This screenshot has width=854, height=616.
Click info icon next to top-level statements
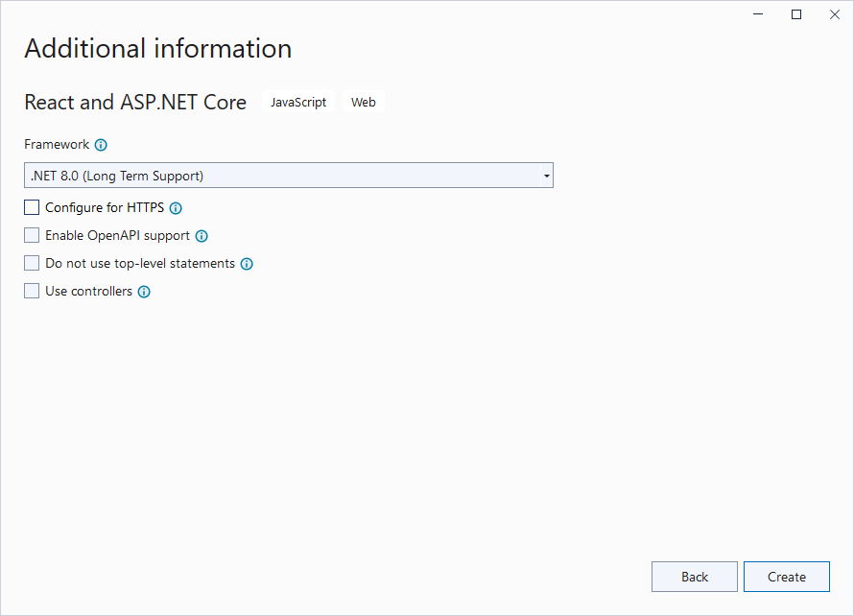[x=247, y=264]
